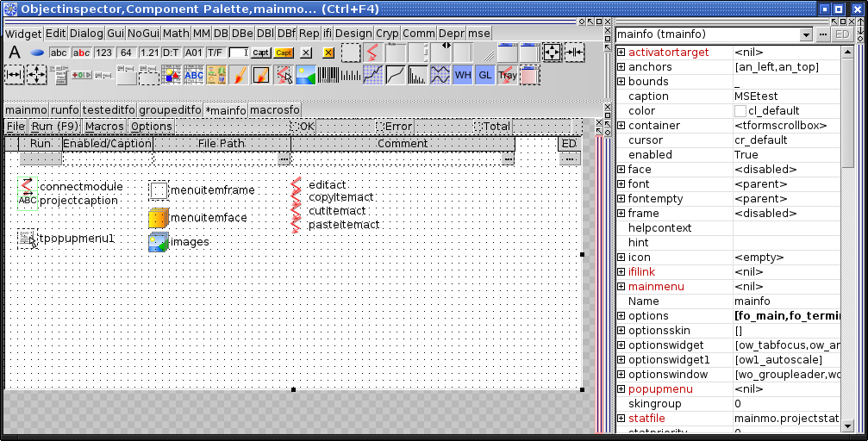
Task: Select the tpopupmenu1 component on form
Action: (x=28, y=239)
